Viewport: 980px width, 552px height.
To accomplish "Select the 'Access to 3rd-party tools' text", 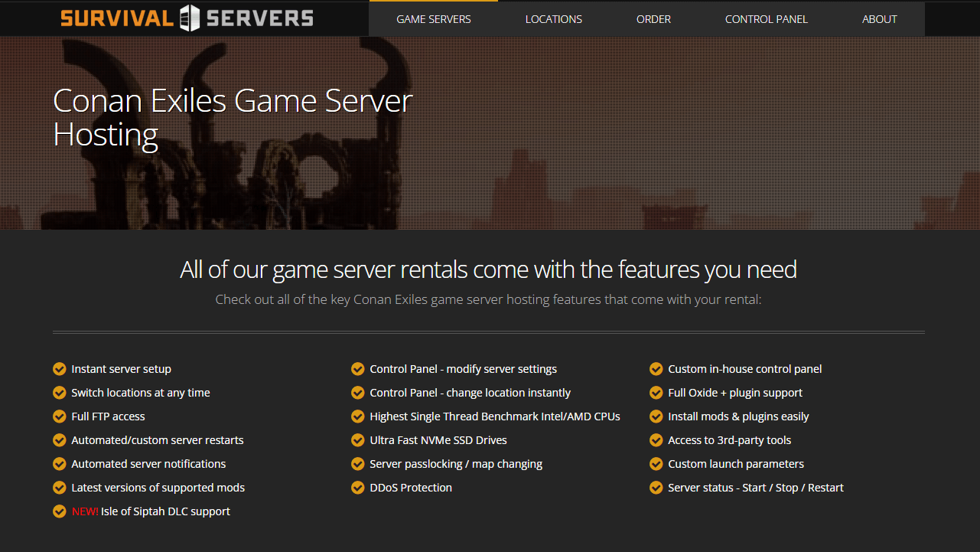I will pyautogui.click(x=730, y=440).
